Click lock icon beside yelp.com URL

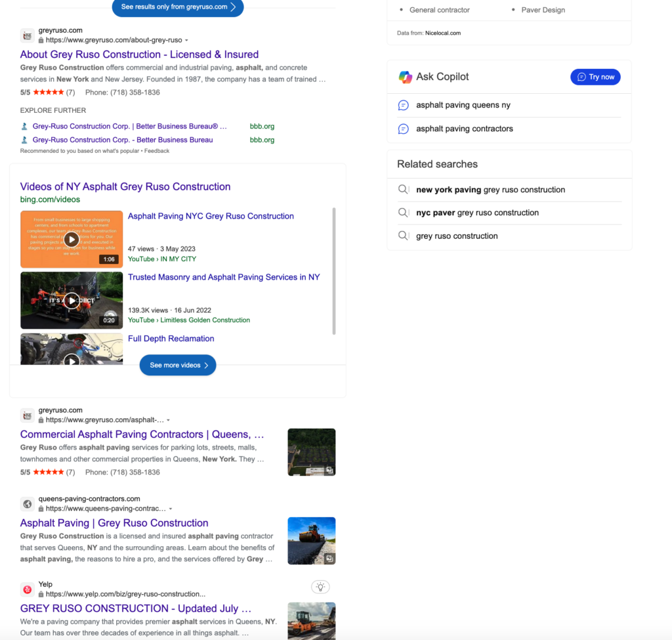[x=41, y=594]
